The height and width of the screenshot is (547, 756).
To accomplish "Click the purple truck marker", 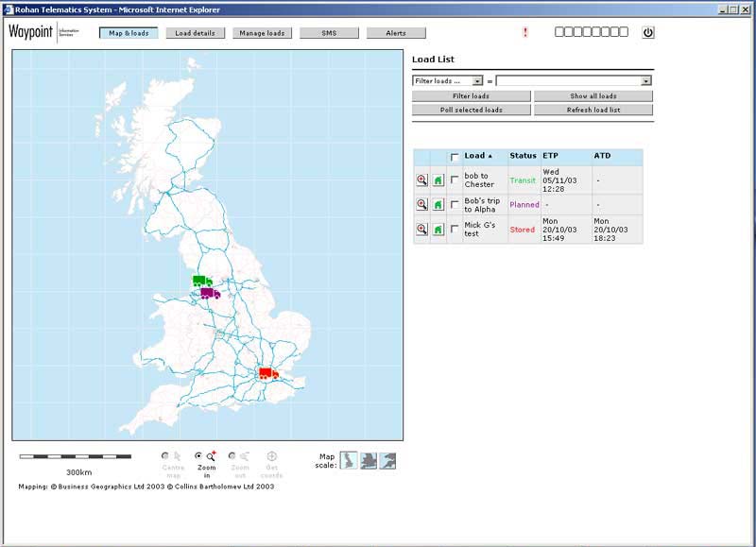I will (x=210, y=293).
